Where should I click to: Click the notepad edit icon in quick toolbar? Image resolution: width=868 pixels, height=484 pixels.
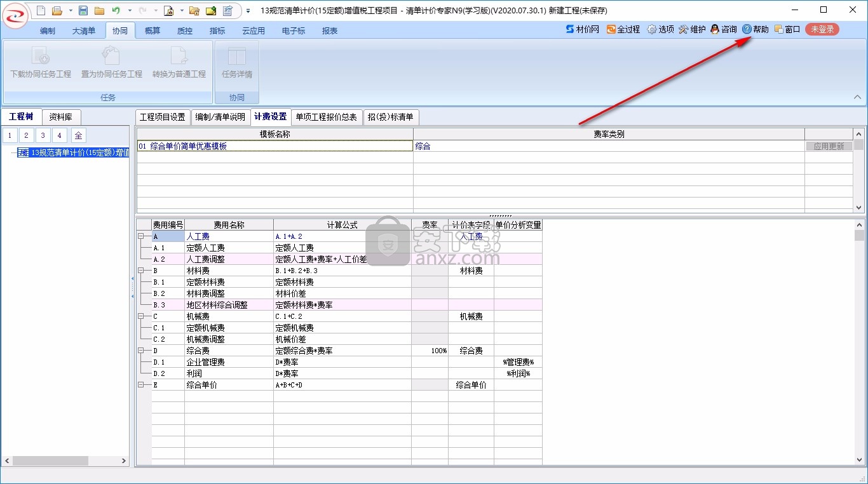(x=227, y=10)
